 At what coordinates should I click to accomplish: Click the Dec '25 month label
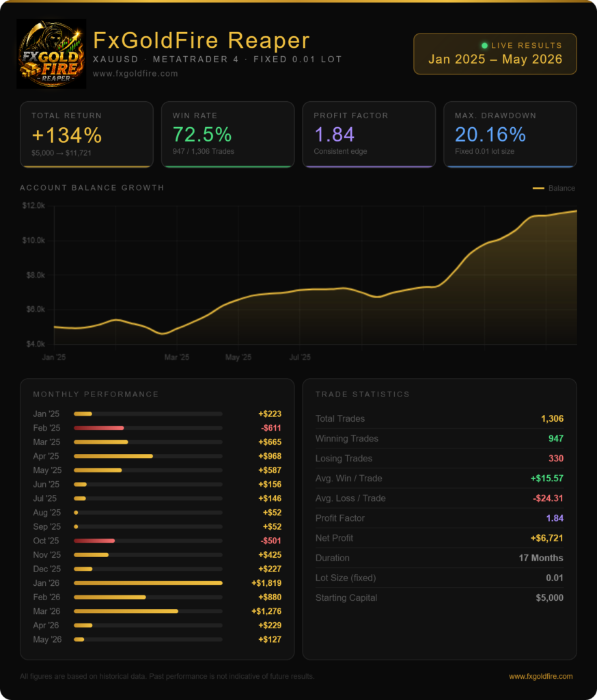[47, 569]
